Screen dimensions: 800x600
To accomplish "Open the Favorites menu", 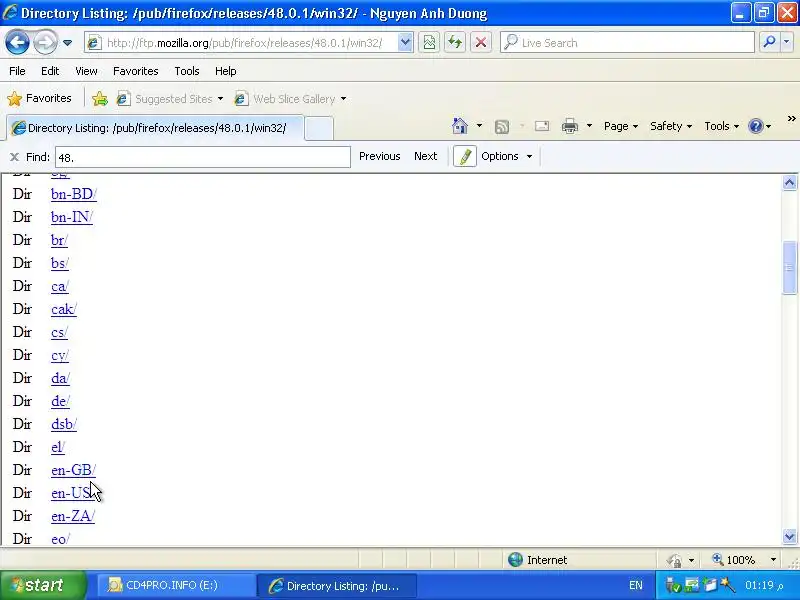I will [x=136, y=71].
